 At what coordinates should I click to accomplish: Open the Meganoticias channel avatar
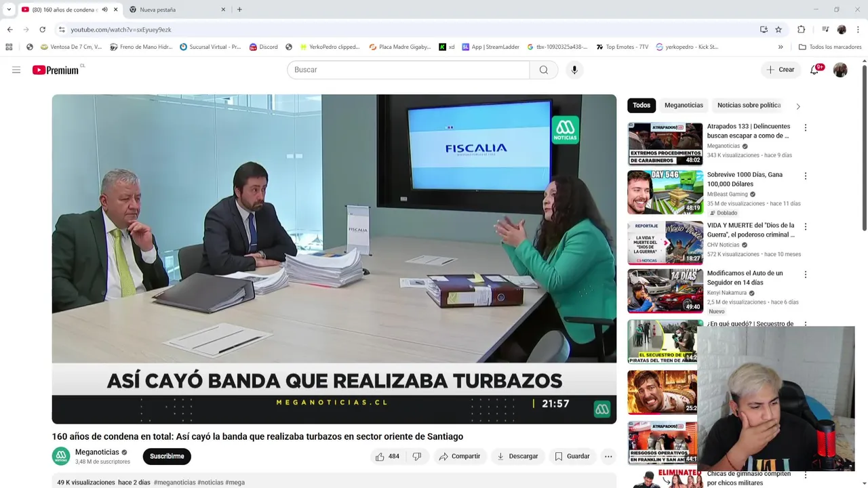pos(61,456)
